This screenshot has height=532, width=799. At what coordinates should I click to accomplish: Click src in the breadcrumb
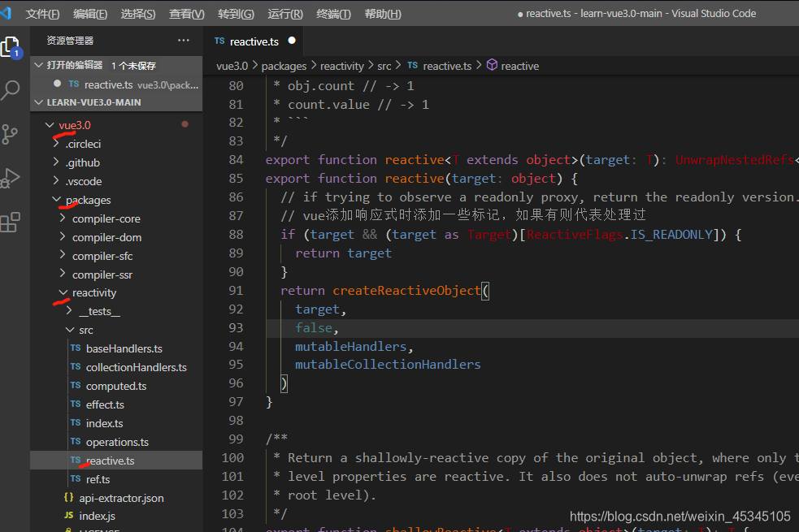click(384, 66)
